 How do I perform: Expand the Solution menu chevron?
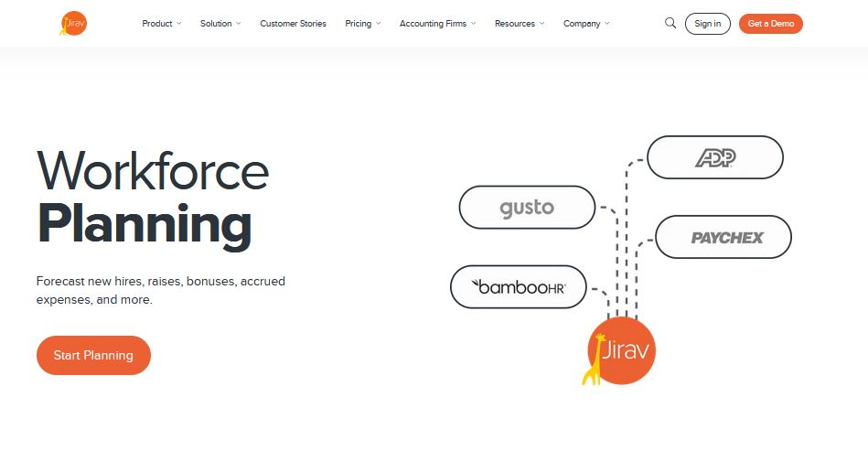click(239, 24)
